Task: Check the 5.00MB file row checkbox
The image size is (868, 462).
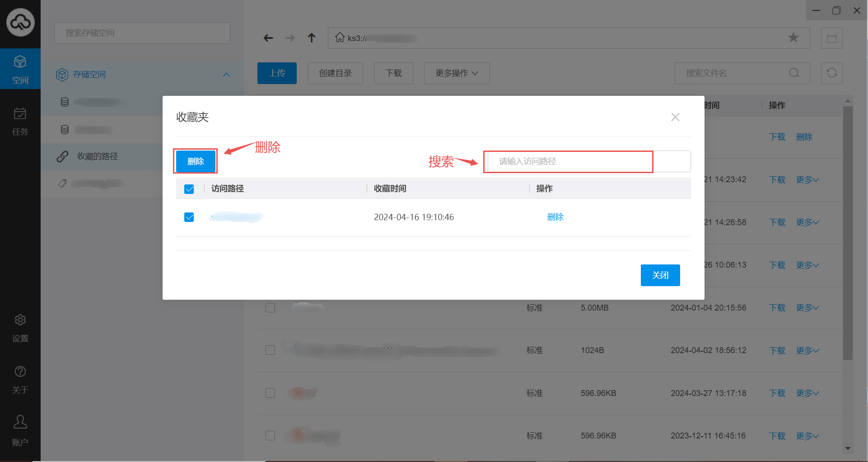Action: click(x=271, y=308)
